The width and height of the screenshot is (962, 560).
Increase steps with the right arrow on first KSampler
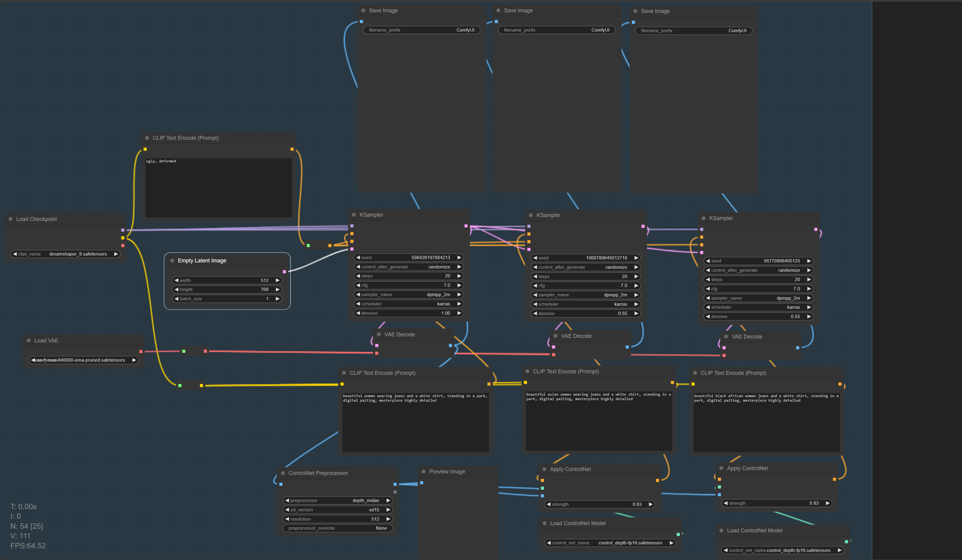tap(459, 276)
